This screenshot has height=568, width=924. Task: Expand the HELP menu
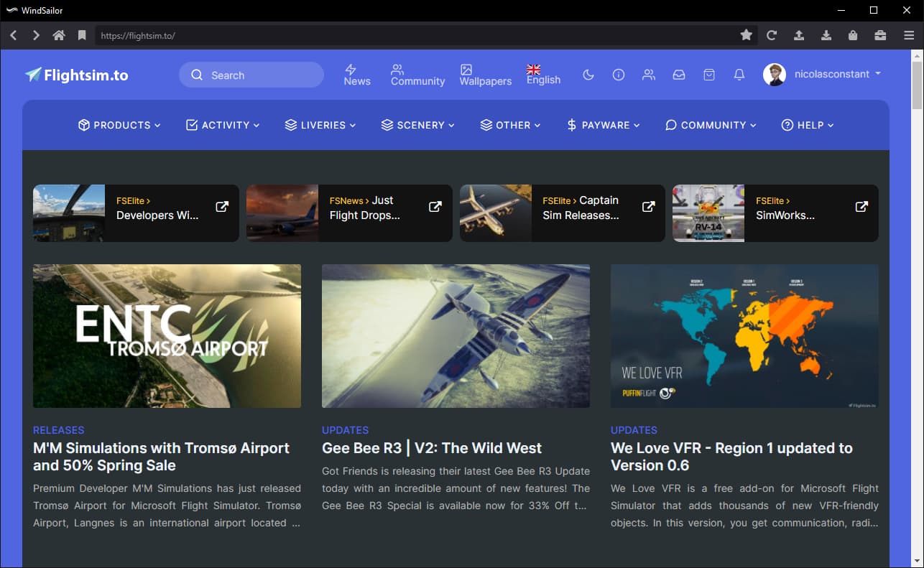tap(808, 125)
